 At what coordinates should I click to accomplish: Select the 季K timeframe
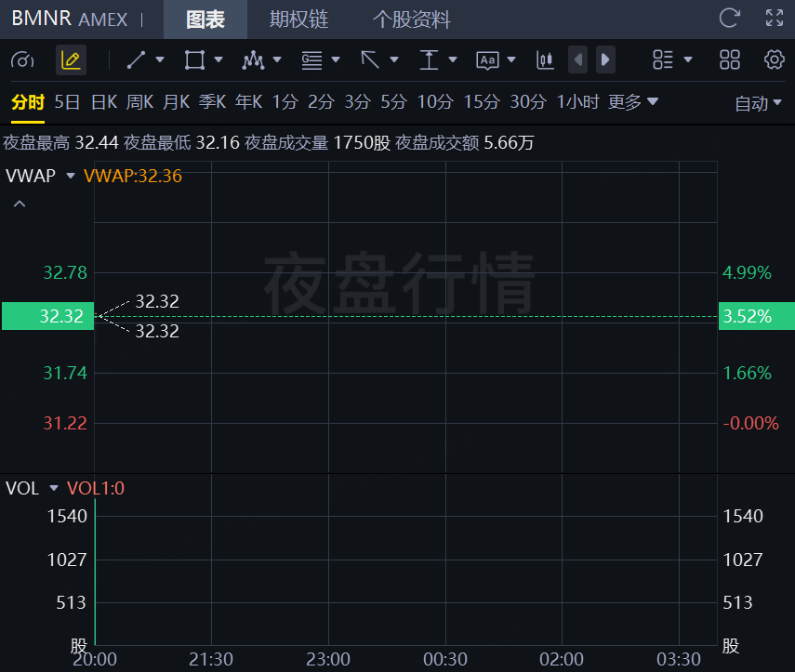212,102
